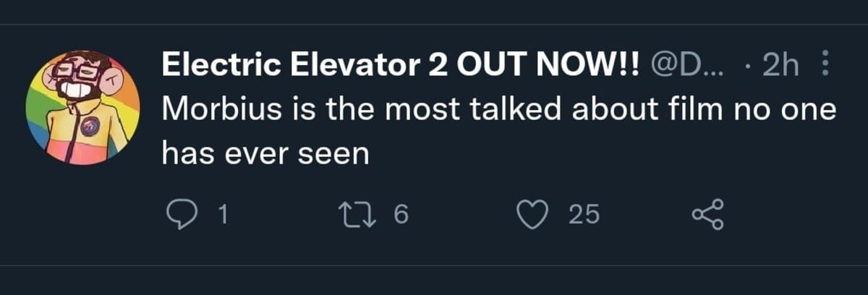This screenshot has height=295, width=868.
Task: Open the share icon on the tweet
Action: [707, 214]
